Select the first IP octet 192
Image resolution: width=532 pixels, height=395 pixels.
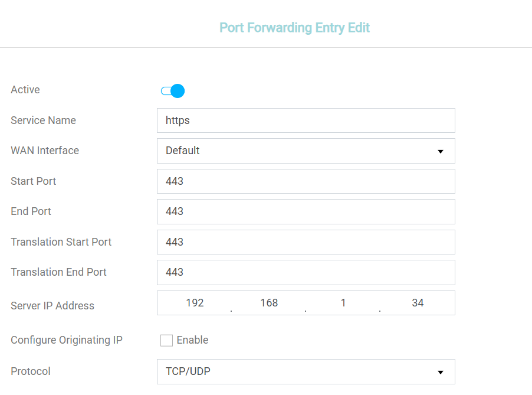click(195, 303)
